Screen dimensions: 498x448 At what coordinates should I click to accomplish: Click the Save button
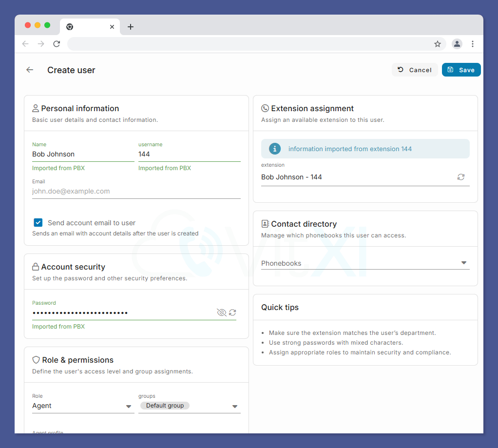point(461,70)
